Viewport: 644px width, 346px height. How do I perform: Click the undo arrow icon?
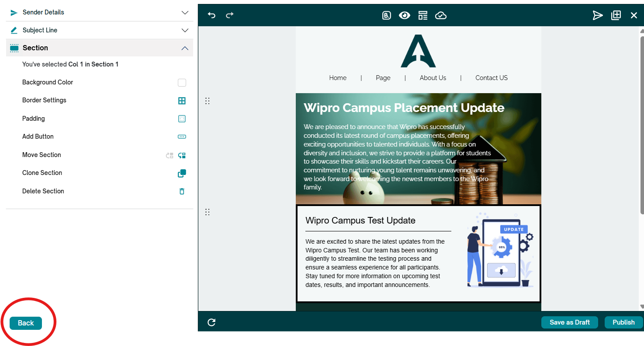coord(211,15)
